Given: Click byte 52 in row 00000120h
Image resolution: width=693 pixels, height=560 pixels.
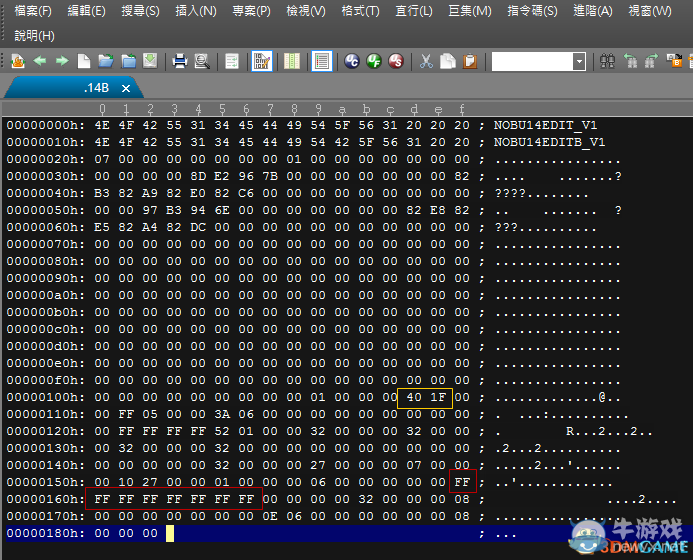Looking at the screenshot, I should click(222, 431).
